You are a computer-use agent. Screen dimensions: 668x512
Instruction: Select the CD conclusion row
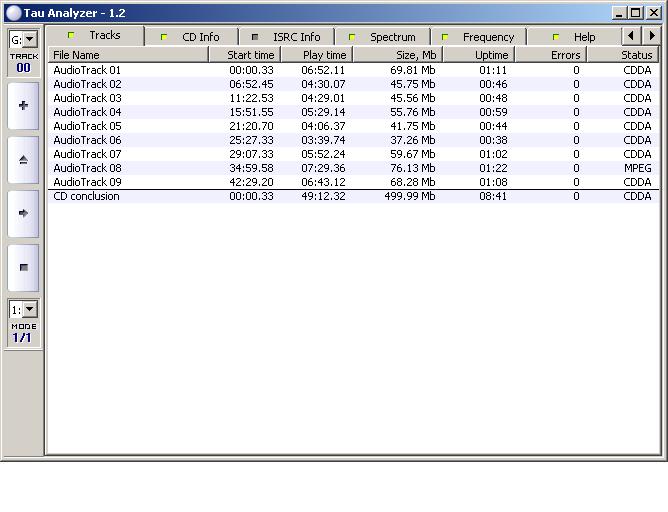[x=86, y=196]
